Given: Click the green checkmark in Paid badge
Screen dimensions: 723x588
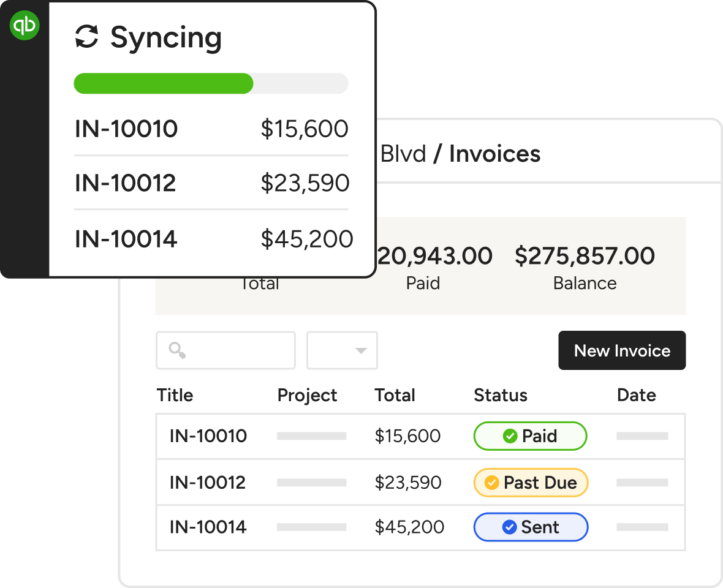Looking at the screenshot, I should point(509,436).
